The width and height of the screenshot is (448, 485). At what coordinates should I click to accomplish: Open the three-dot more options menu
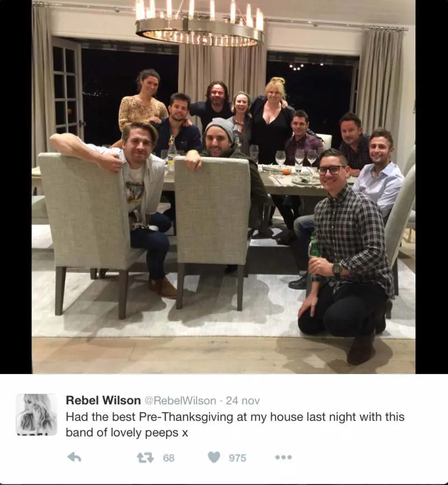(x=283, y=457)
